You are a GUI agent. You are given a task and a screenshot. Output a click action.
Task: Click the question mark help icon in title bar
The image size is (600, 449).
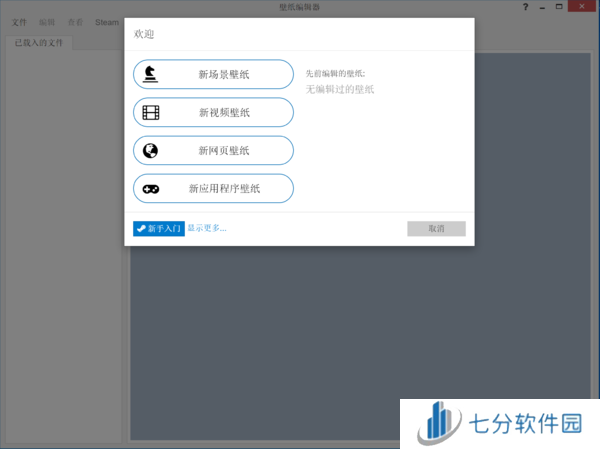(524, 7)
